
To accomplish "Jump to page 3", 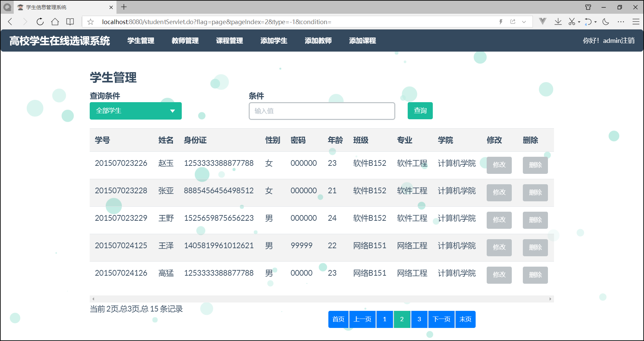I will 419,319.
